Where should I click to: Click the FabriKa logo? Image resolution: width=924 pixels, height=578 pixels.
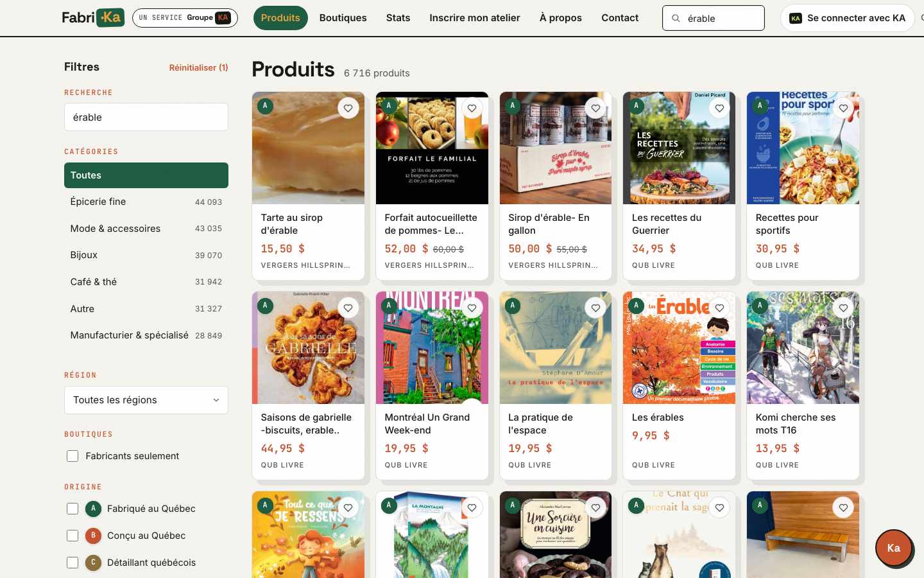93,18
